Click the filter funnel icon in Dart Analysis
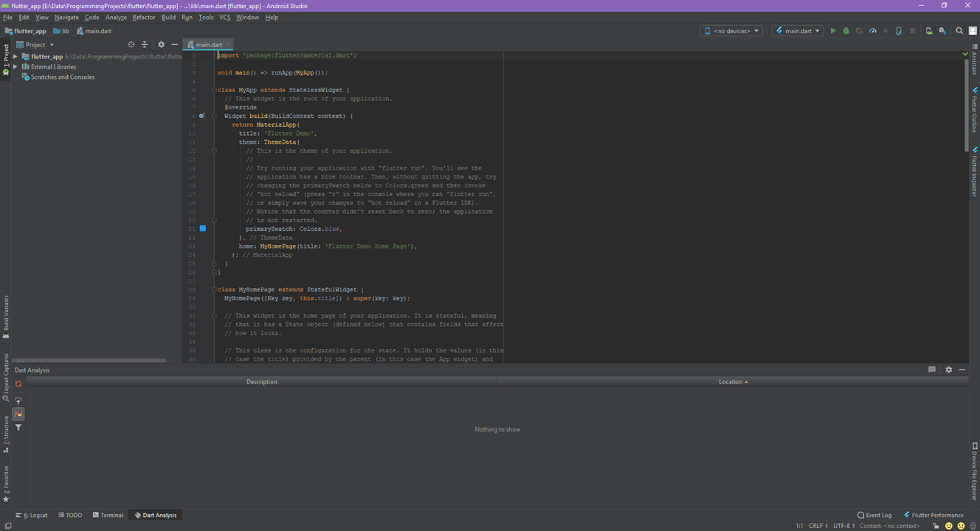 [18, 427]
